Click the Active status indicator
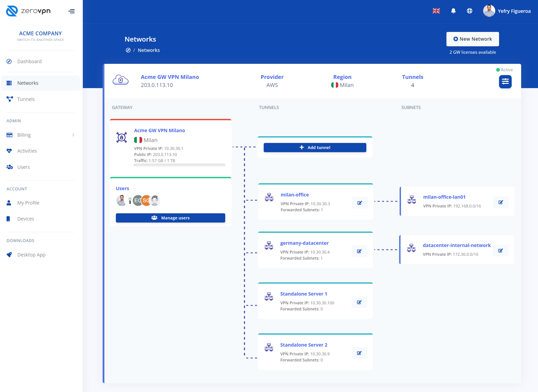This screenshot has width=538, height=392. (x=504, y=70)
